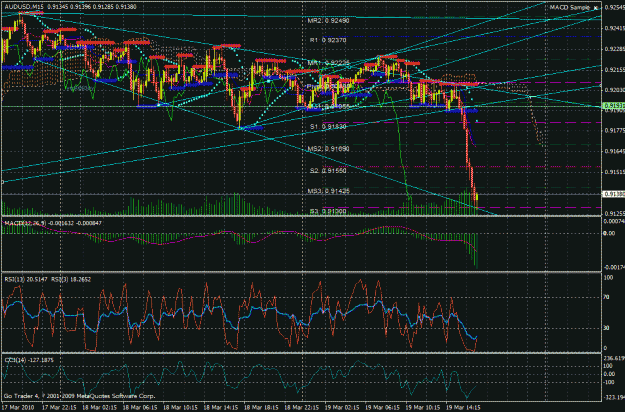Screen dimensions: 625x412
Task: Click the RSI 30 level scale value
Action: (x=608, y=328)
